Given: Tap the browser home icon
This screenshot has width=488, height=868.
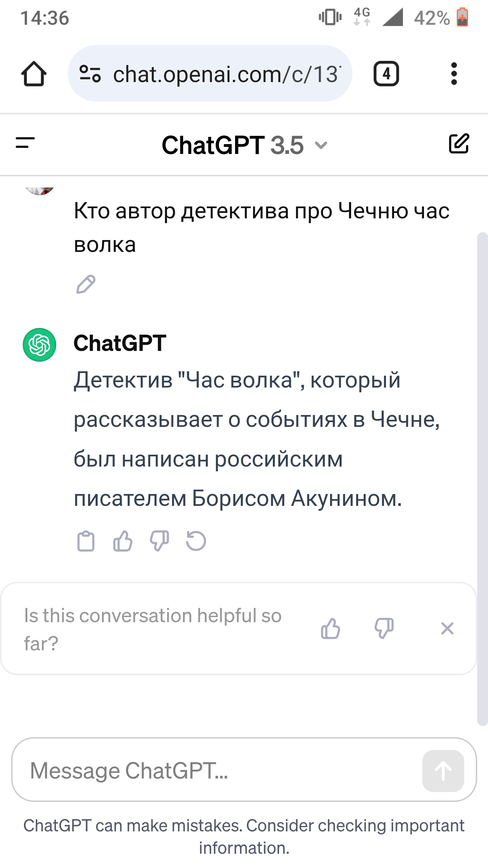Looking at the screenshot, I should (x=34, y=74).
